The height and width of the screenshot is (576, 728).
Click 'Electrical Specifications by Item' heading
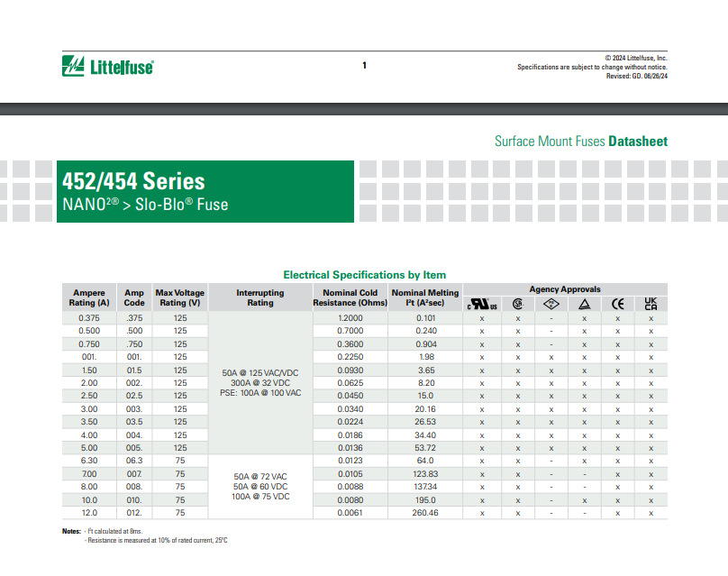click(x=365, y=275)
